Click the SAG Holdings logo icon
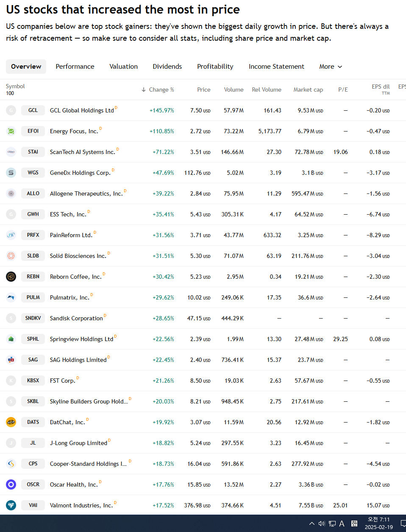The height and width of the screenshot is (532, 406). tap(11, 360)
